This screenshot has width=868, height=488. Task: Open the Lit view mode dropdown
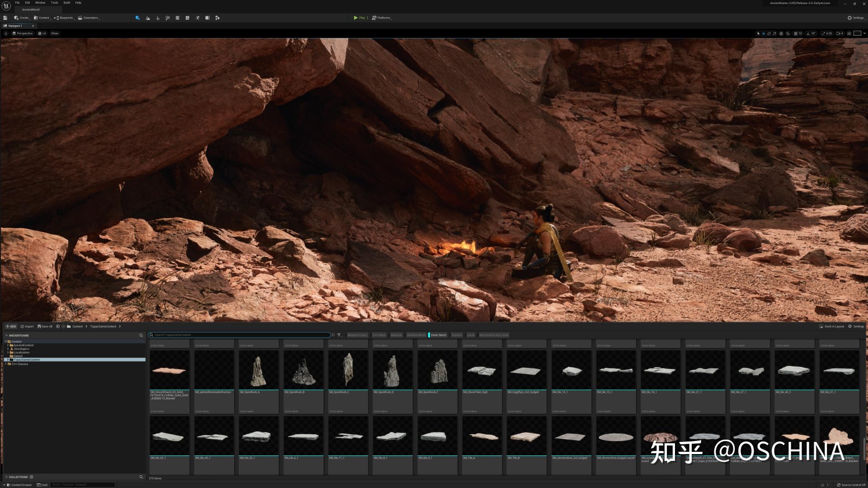[x=42, y=33]
